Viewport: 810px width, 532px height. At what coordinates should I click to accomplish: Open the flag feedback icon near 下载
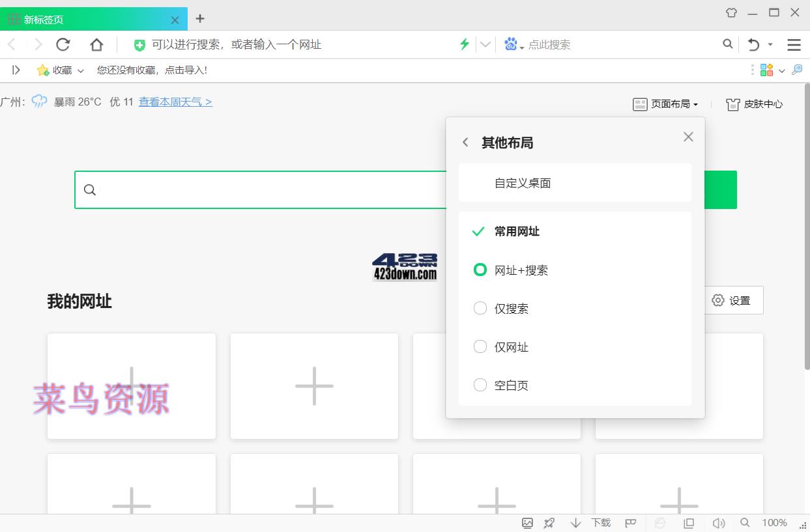click(629, 522)
